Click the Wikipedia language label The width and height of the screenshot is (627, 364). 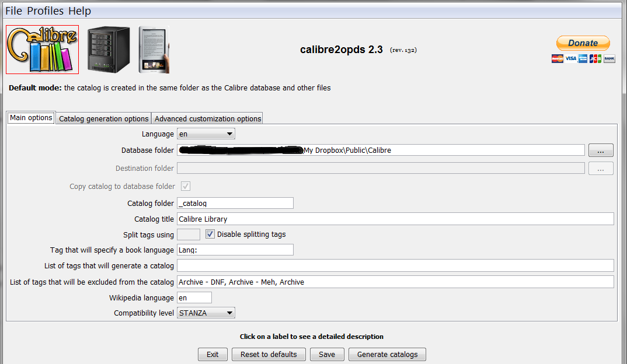tap(141, 298)
